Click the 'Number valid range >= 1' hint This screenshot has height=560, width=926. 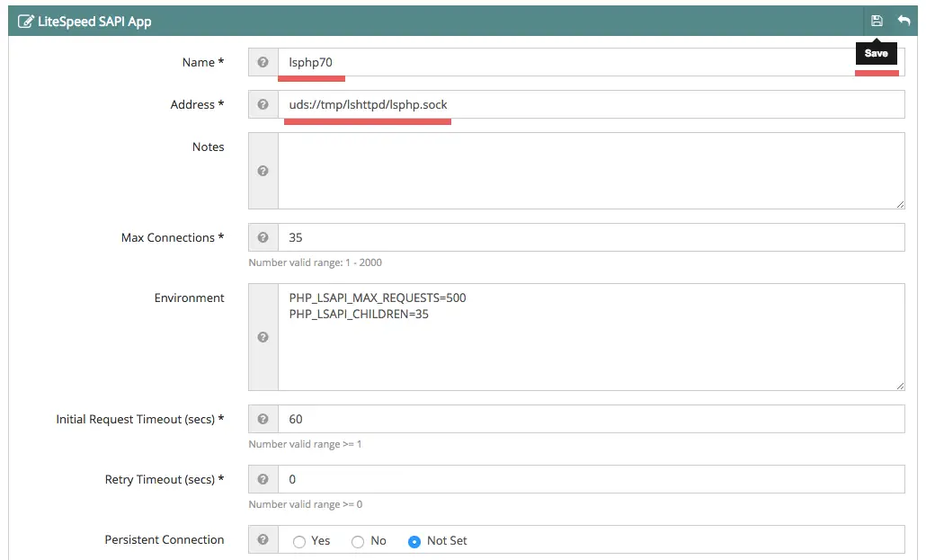point(305,444)
